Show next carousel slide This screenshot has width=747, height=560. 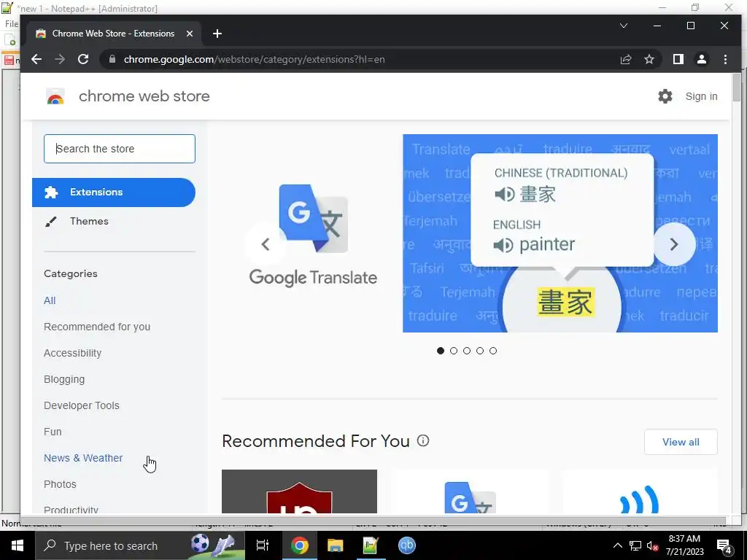click(674, 244)
